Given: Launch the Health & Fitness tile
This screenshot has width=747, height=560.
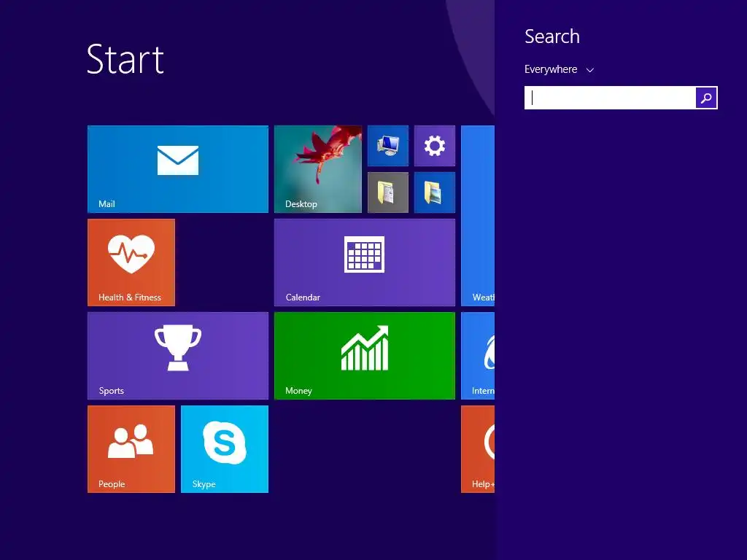Looking at the screenshot, I should (x=131, y=262).
